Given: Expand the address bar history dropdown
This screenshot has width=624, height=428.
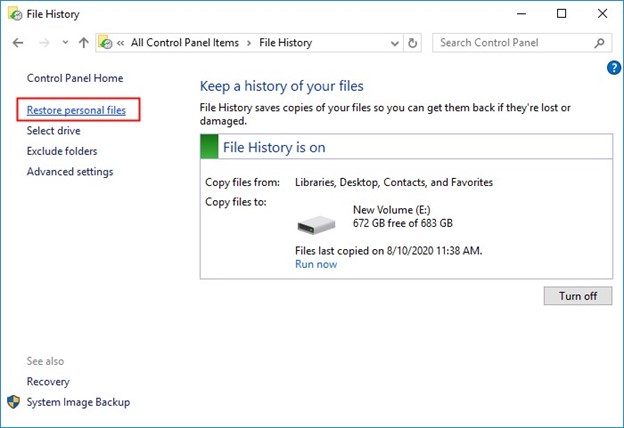Looking at the screenshot, I should (x=391, y=43).
